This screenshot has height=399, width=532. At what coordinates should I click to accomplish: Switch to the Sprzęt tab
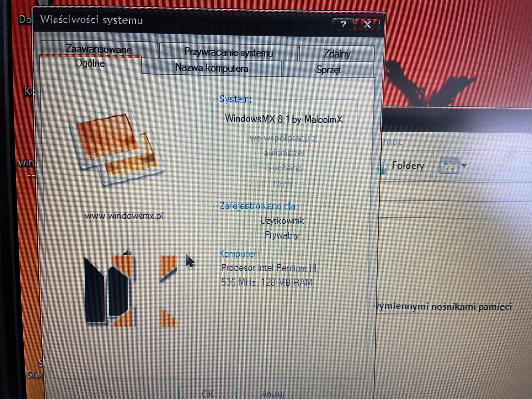point(329,70)
